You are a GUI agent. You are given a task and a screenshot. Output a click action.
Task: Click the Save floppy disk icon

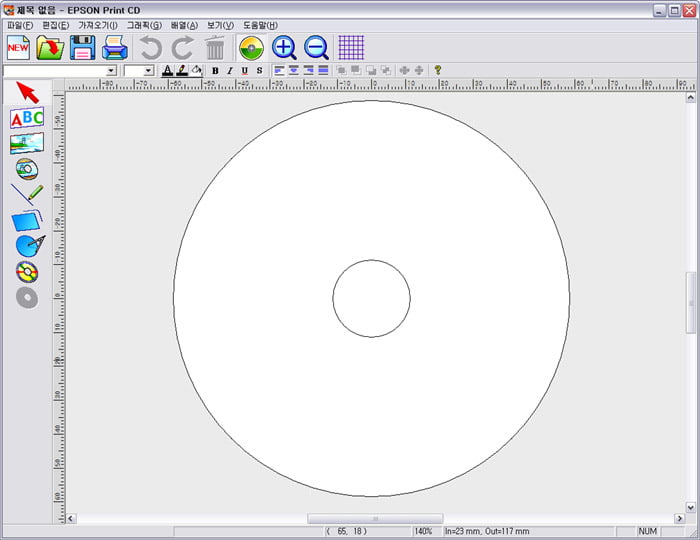[82, 47]
